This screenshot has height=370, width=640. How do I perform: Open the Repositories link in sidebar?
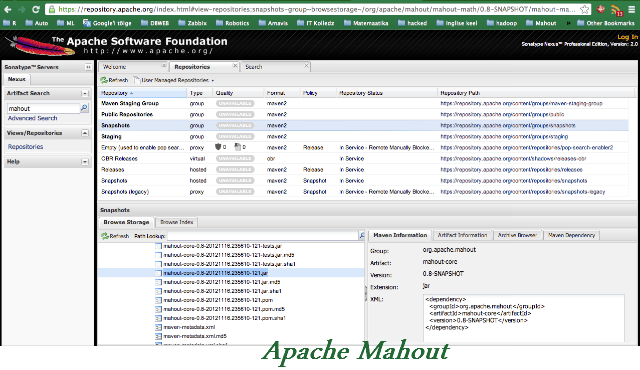[x=25, y=147]
